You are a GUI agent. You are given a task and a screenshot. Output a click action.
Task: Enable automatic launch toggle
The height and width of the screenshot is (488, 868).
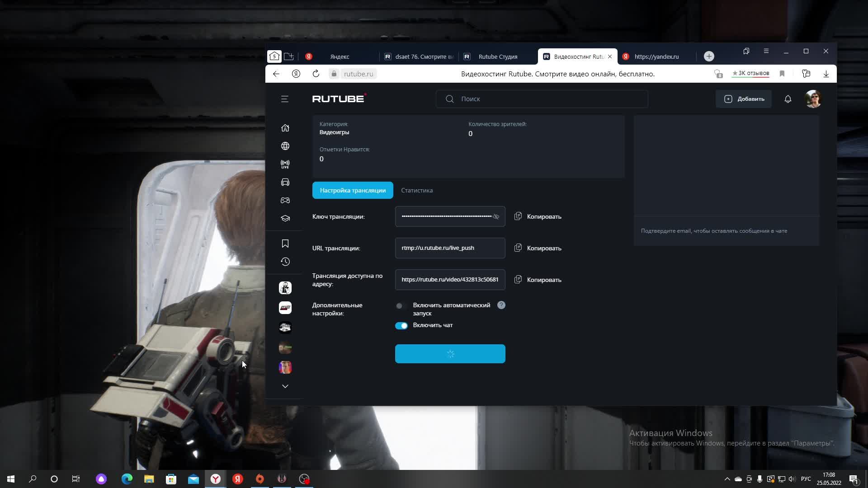401,306
